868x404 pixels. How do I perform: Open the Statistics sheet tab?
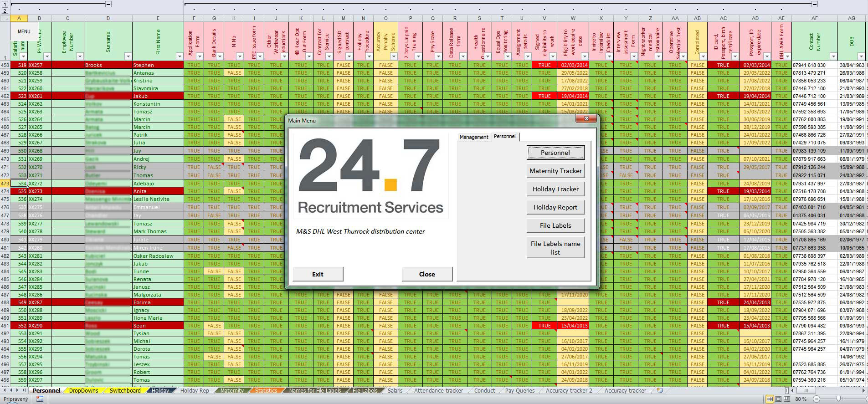(266, 390)
